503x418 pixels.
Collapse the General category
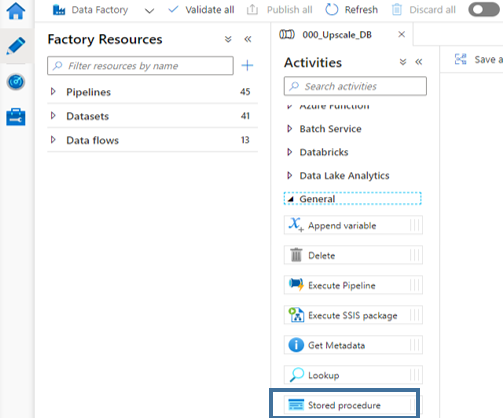click(291, 199)
